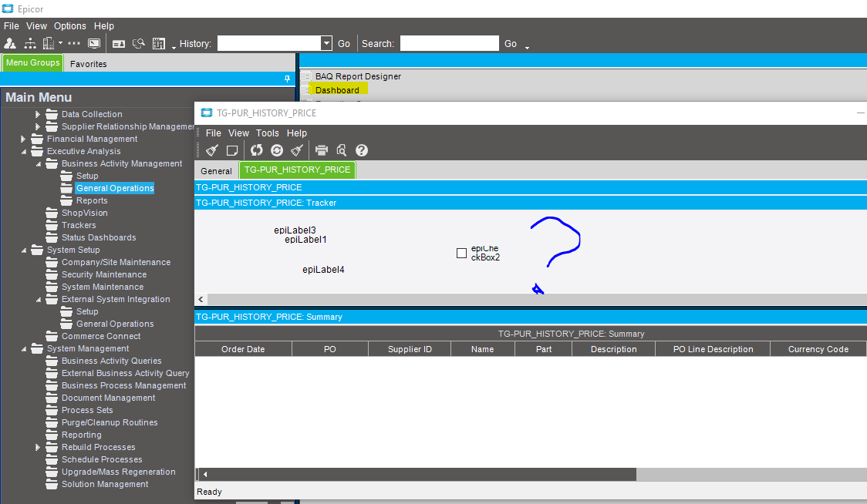Expand the Rebuild Processes tree node
867x504 pixels.
(38, 447)
